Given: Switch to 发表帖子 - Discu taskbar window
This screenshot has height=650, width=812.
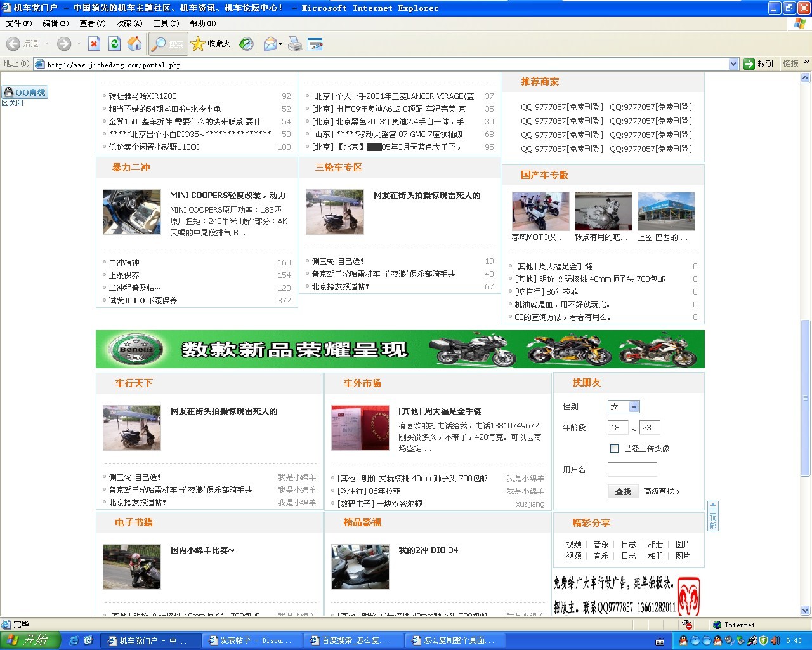Looking at the screenshot, I should click(x=252, y=640).
